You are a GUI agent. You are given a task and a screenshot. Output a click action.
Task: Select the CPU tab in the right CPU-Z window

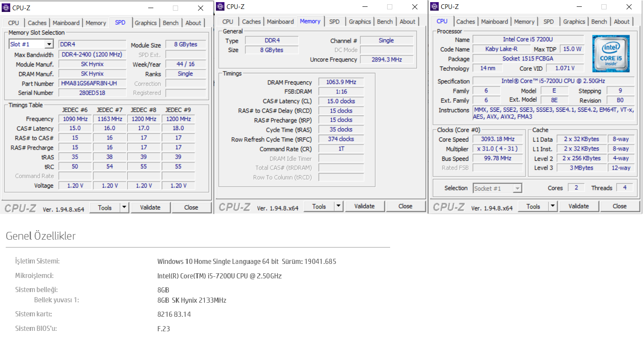(442, 21)
